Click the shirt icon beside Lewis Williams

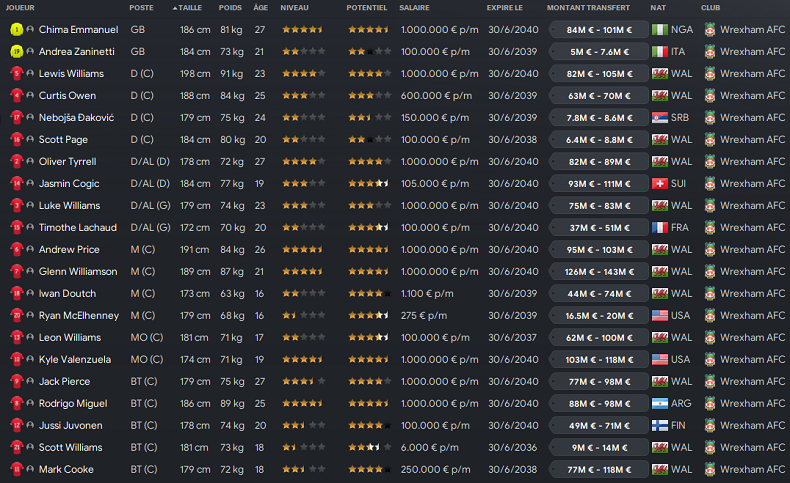pyautogui.click(x=16, y=73)
